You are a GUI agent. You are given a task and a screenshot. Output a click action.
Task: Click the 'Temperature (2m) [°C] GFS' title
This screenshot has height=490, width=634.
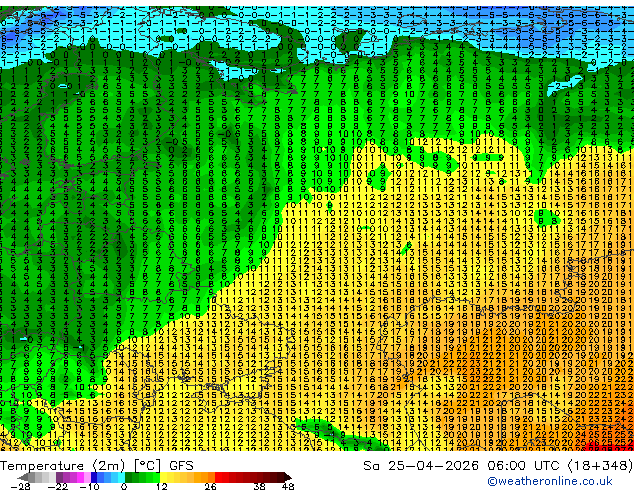(x=97, y=466)
